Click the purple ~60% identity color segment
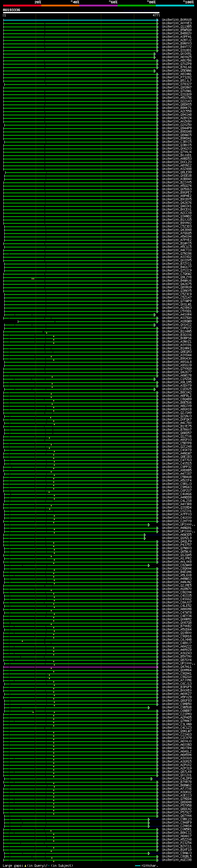This screenshot has width=197, height=868. coord(99,6)
